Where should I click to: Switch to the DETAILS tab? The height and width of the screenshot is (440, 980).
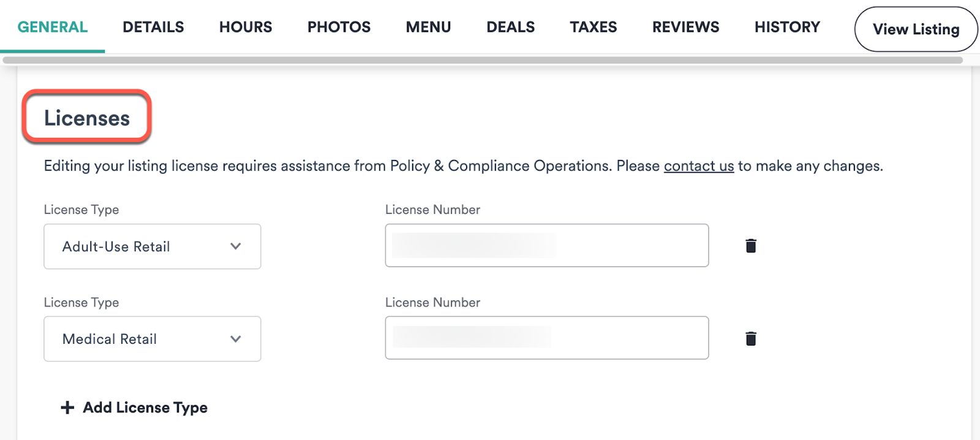[x=153, y=26]
